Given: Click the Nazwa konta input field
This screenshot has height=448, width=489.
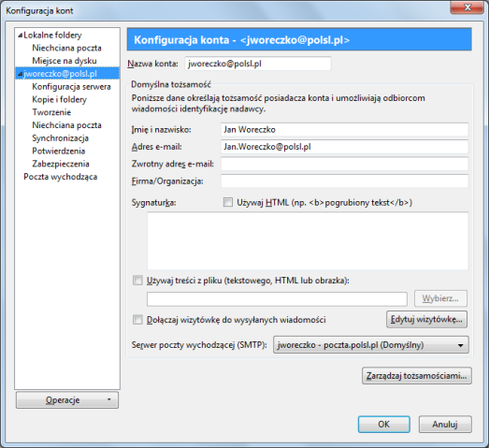Looking at the screenshot, I should pos(258,64).
